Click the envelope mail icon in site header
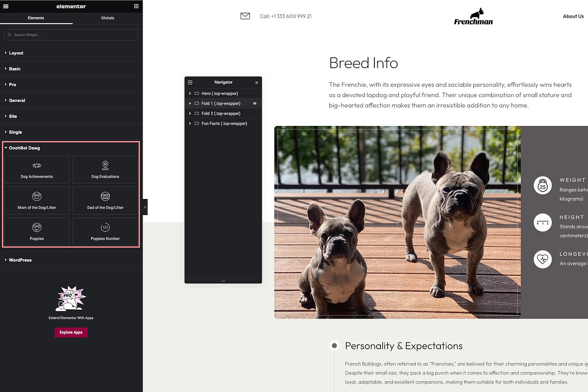The width and height of the screenshot is (588, 392). (245, 16)
